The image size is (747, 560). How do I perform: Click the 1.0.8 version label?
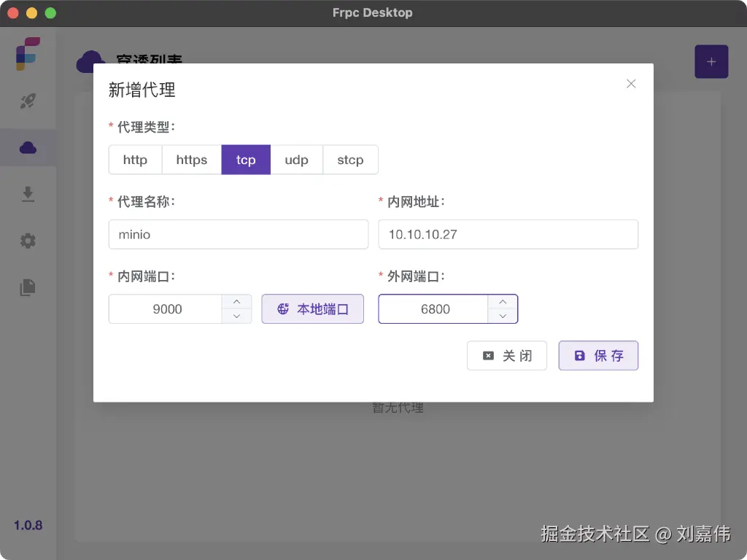point(28,525)
